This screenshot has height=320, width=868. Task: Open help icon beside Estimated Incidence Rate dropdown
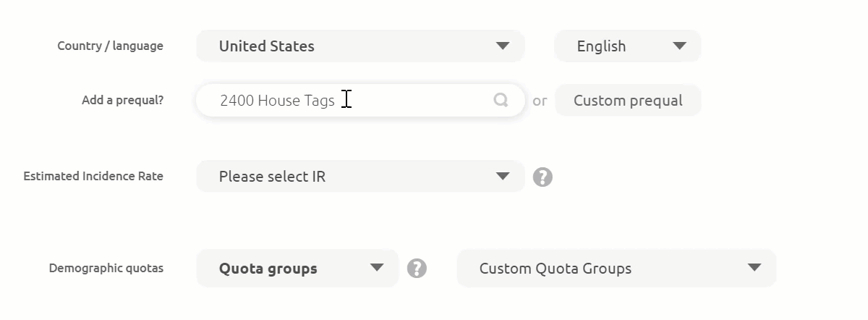click(x=542, y=177)
